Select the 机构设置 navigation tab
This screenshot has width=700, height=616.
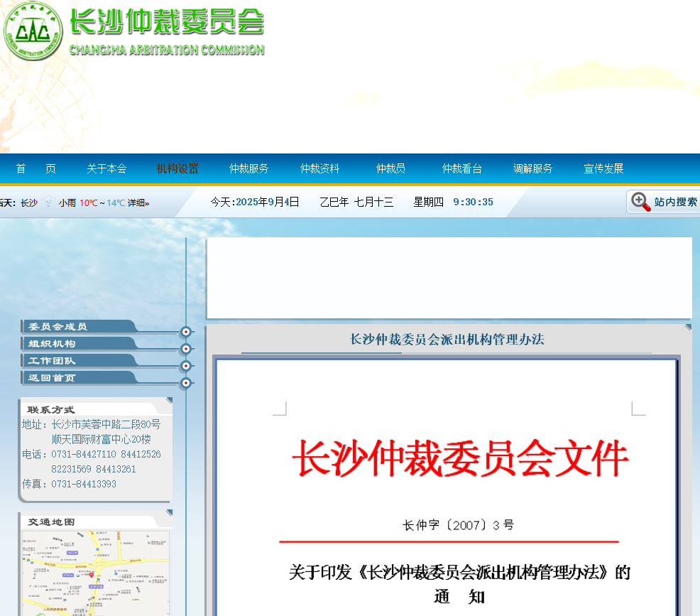tap(177, 168)
